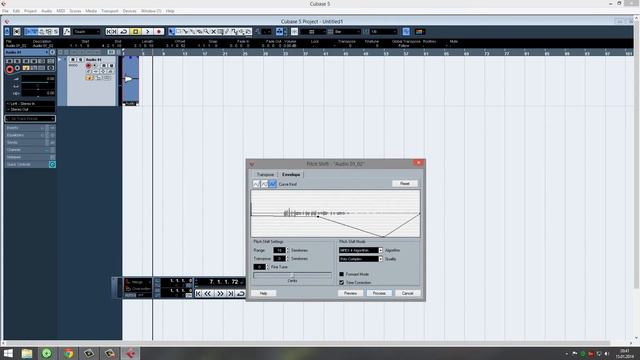Screen dimensions: 640x360
Task: Expand the Sends section in Inspector
Action: pyautogui.click(x=30, y=142)
